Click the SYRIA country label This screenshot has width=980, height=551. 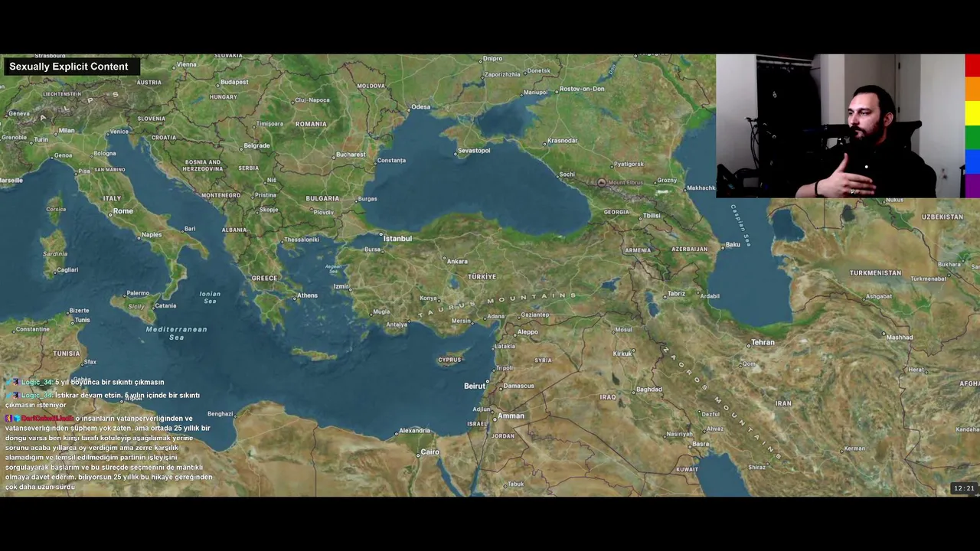(x=543, y=360)
